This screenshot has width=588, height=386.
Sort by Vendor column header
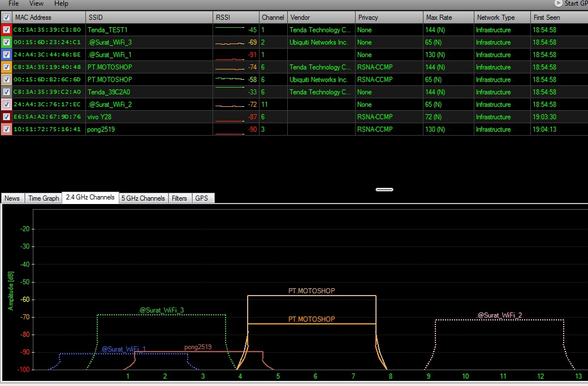pos(321,18)
